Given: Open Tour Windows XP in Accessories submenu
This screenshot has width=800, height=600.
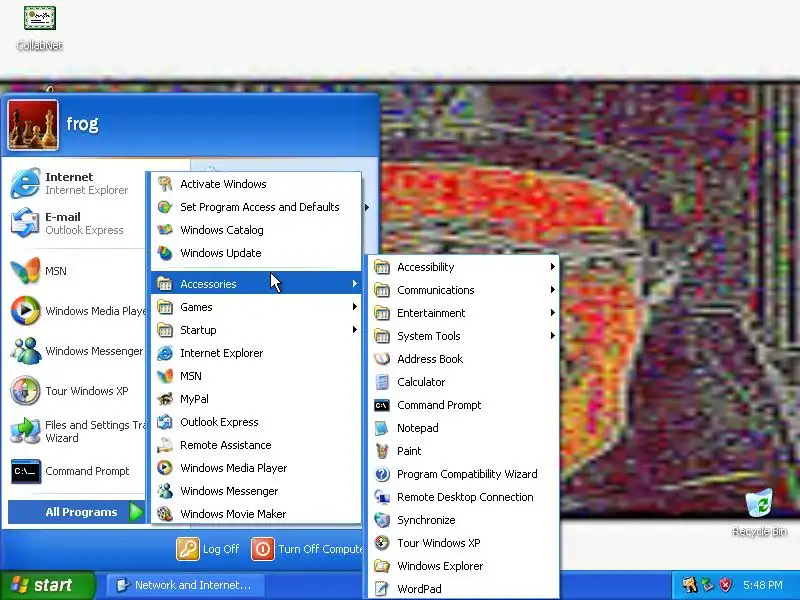Looking at the screenshot, I should 463,543.
